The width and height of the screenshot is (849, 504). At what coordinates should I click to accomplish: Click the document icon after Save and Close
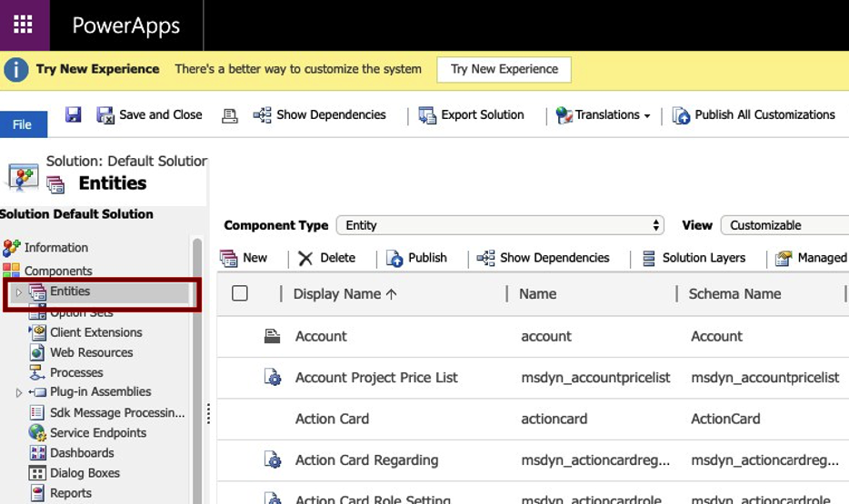(x=230, y=115)
